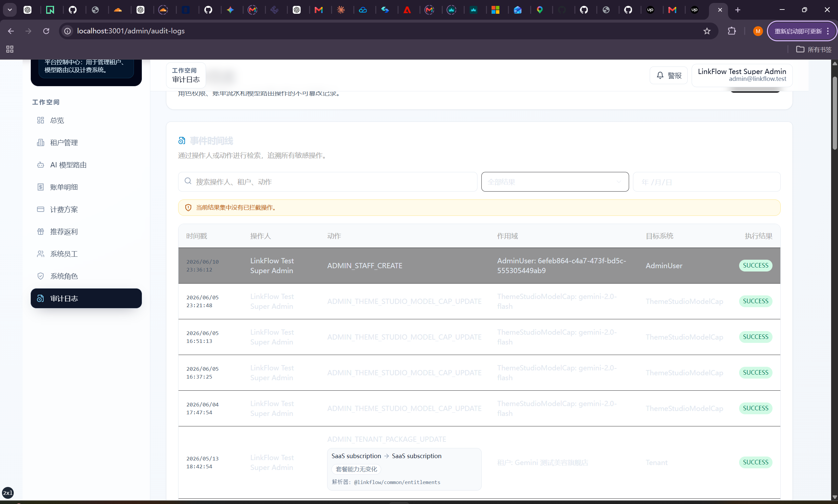The image size is (838, 504).
Task: Click the 系统员工 users icon
Action: pyautogui.click(x=40, y=254)
